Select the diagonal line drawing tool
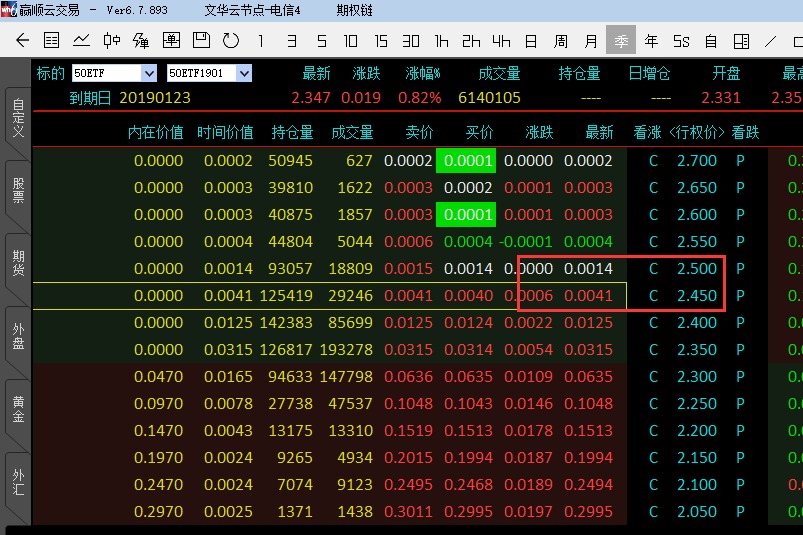803x535 pixels. point(771,41)
